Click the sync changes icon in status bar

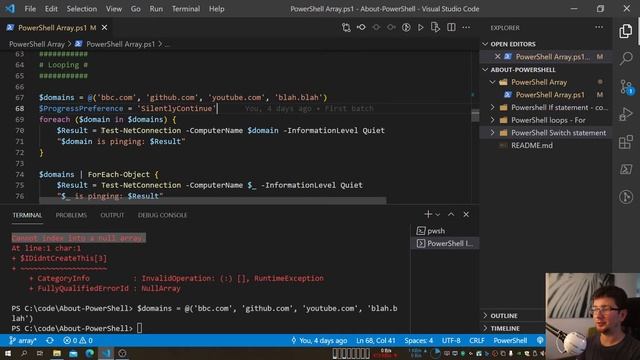(x=50, y=340)
